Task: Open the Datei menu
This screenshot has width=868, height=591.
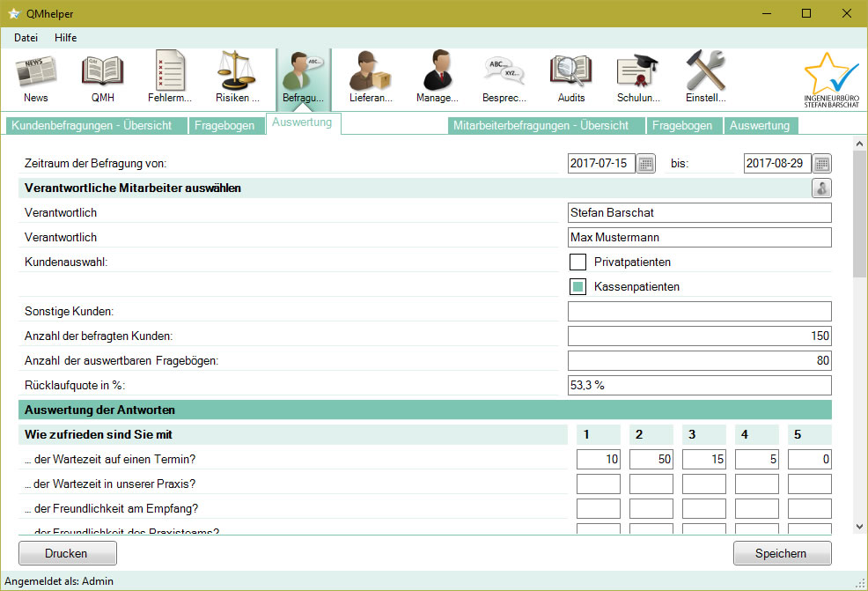Action: pyautogui.click(x=26, y=38)
